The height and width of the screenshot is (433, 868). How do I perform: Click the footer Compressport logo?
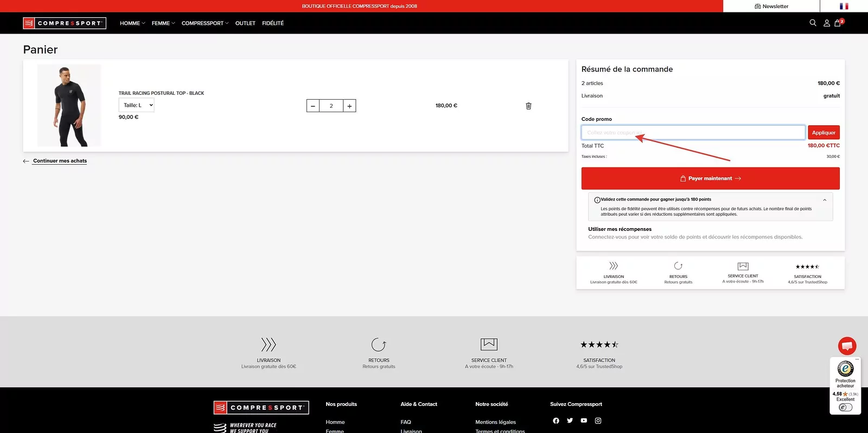pyautogui.click(x=261, y=408)
